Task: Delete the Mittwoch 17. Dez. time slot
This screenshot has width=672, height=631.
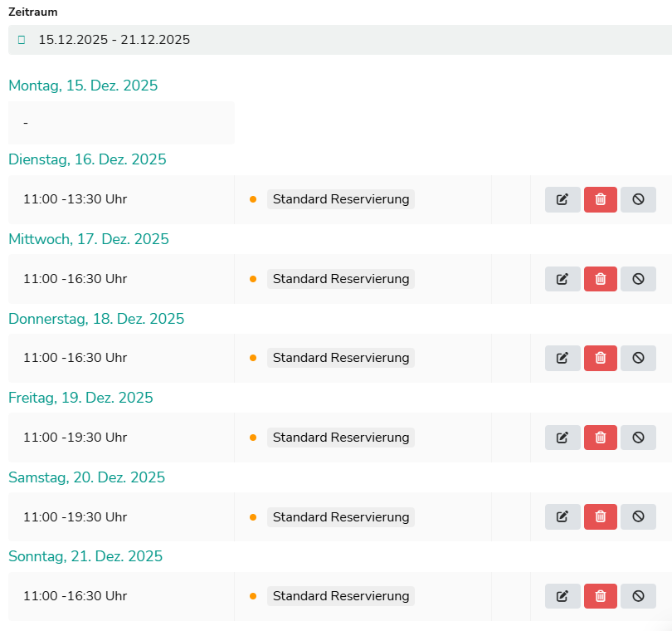Action: [601, 279]
